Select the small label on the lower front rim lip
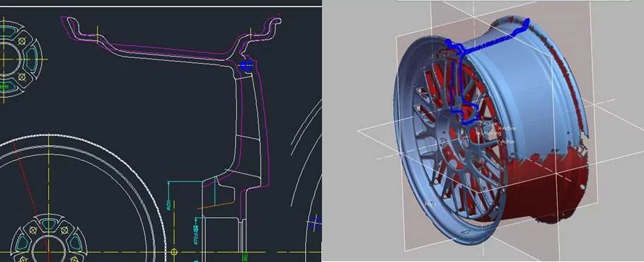 pyautogui.click(x=430, y=203)
